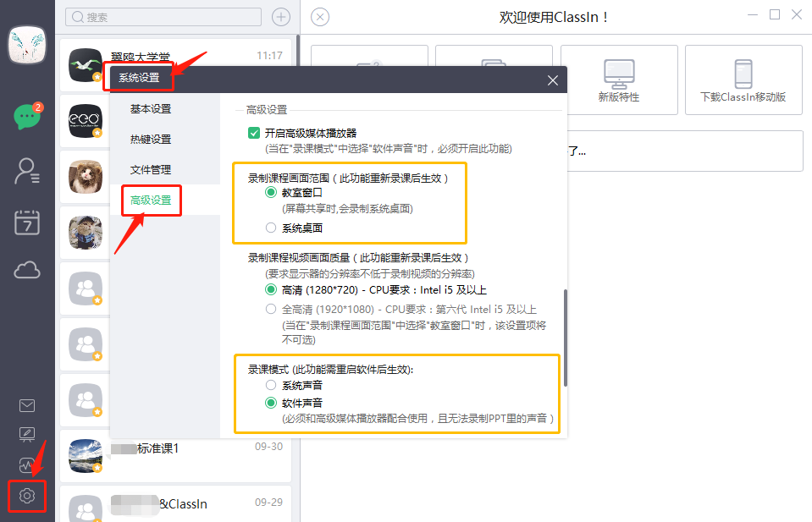
Task: Switch to the 热键设置 tab
Action: (x=151, y=139)
